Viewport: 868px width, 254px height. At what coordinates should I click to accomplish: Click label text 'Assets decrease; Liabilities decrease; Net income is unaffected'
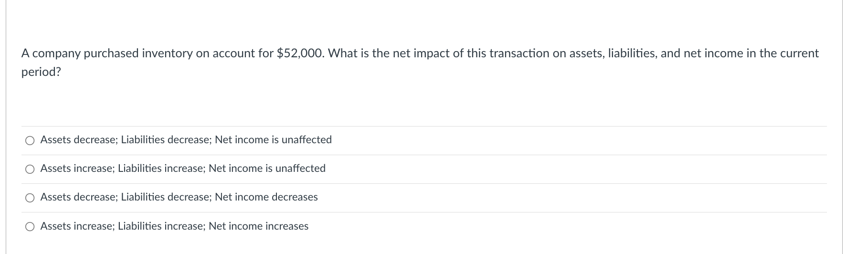[186, 140]
